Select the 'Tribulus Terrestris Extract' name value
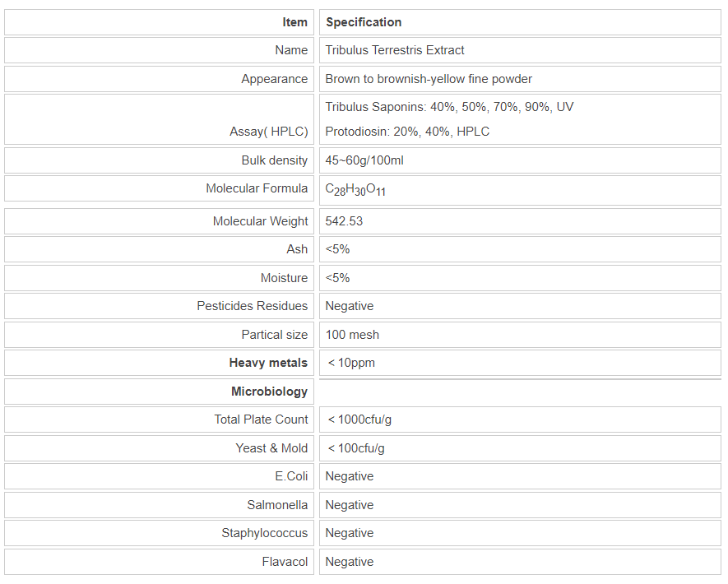Image resolution: width=728 pixels, height=584 pixels. tap(395, 50)
